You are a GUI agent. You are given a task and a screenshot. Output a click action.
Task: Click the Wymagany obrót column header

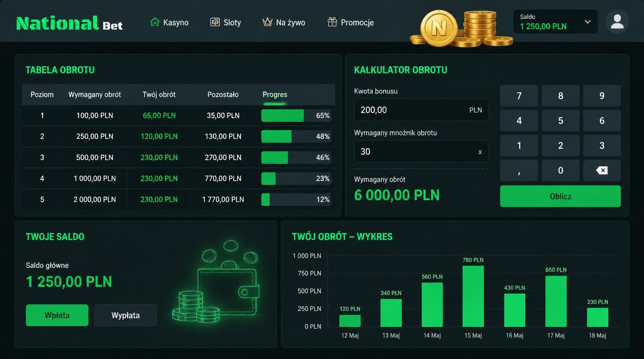coord(95,94)
